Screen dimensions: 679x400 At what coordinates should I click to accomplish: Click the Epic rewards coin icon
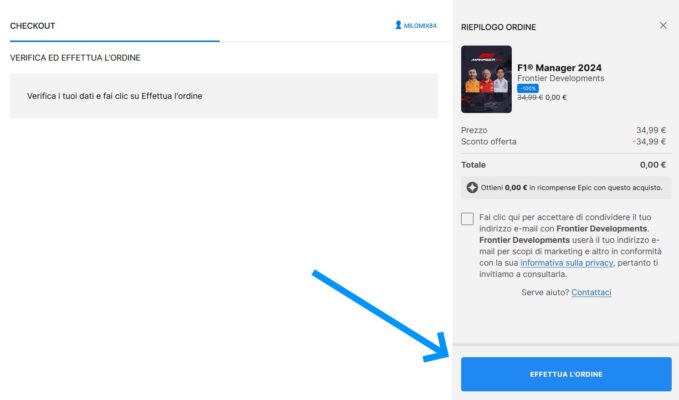click(x=472, y=187)
